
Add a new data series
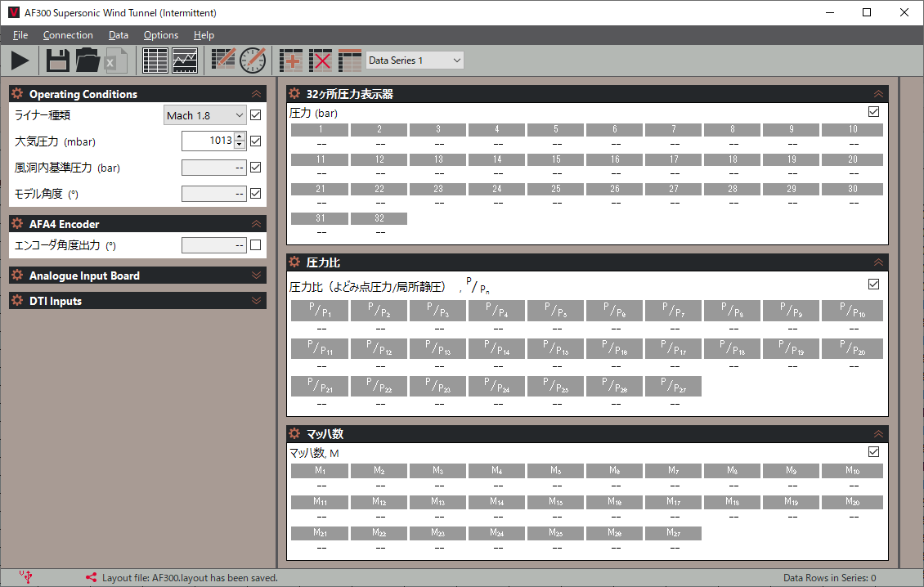[x=291, y=60]
